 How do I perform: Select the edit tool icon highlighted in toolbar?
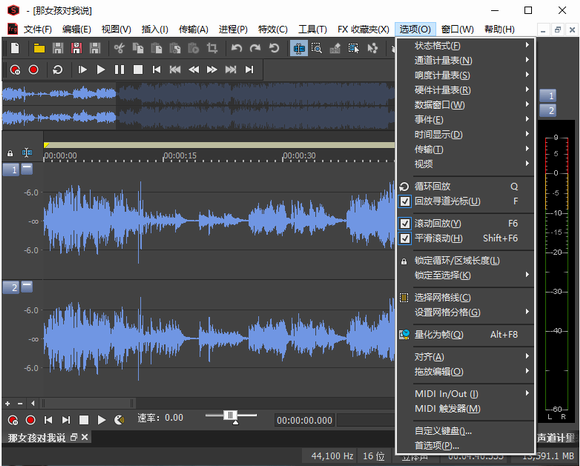pos(299,48)
